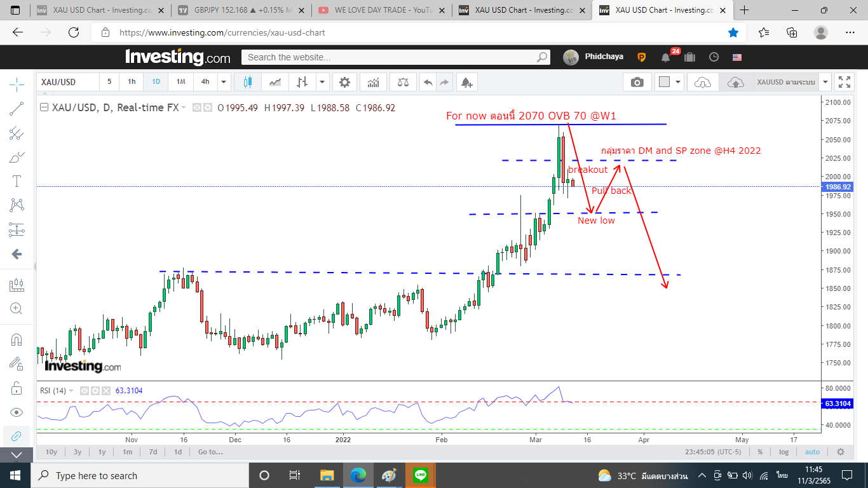Toggle lock all drawing tools
Viewport: 868px width, 488px height.
coord(17,388)
